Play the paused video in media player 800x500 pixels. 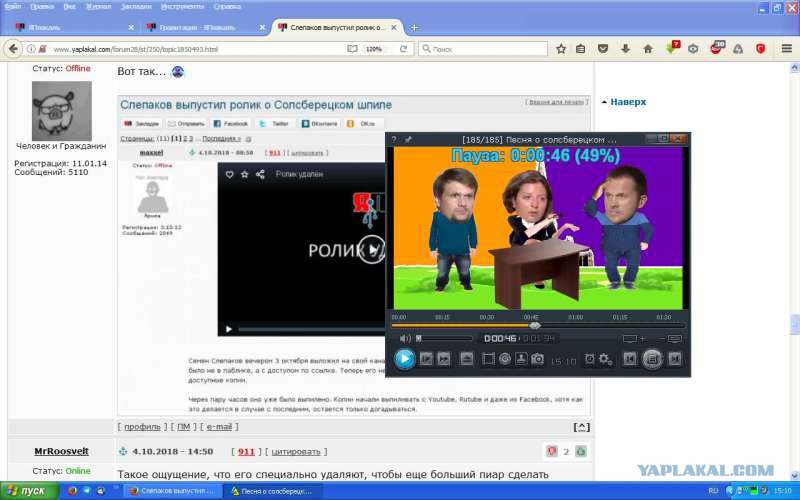click(x=405, y=359)
